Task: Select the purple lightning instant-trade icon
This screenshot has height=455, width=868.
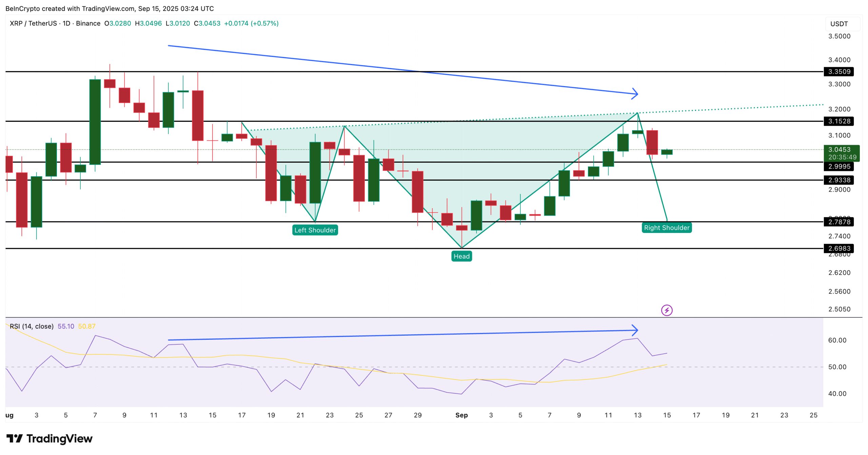Action: 667,310
